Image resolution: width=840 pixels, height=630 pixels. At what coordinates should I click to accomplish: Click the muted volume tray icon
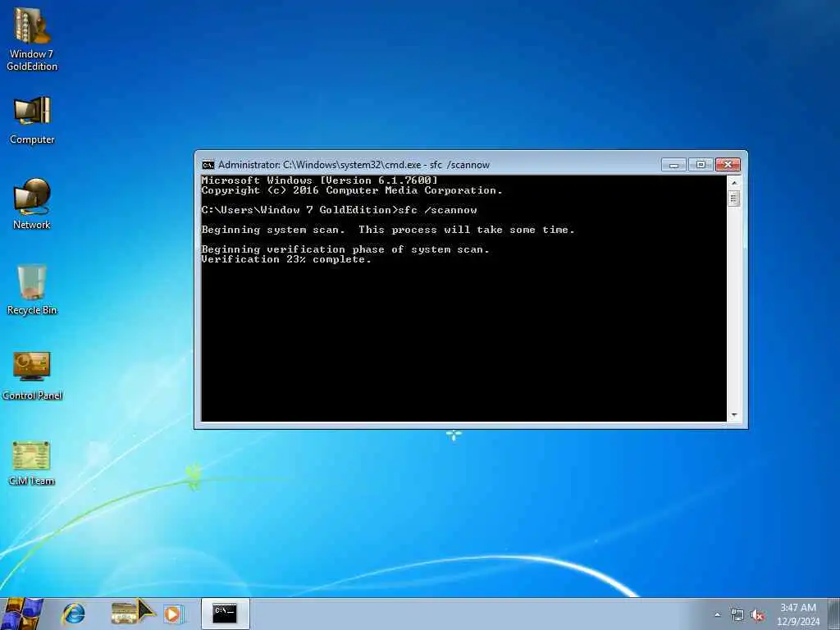click(757, 615)
